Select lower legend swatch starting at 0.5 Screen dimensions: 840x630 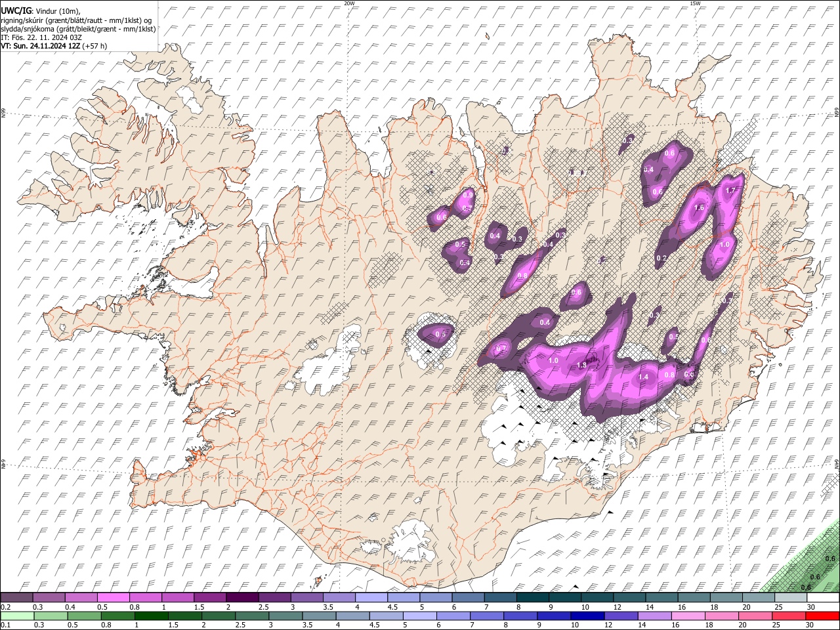(x=84, y=616)
